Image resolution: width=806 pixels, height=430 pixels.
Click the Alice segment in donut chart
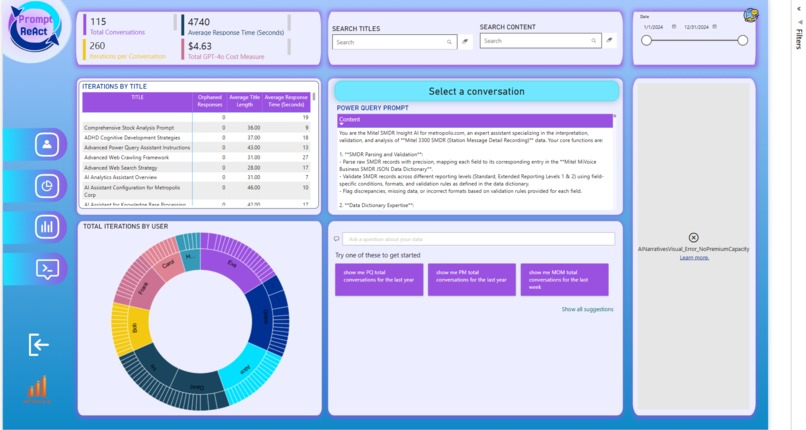point(243,367)
